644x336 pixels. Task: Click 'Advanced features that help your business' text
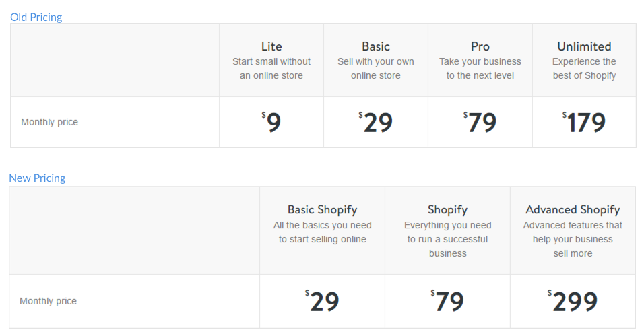[573, 232]
